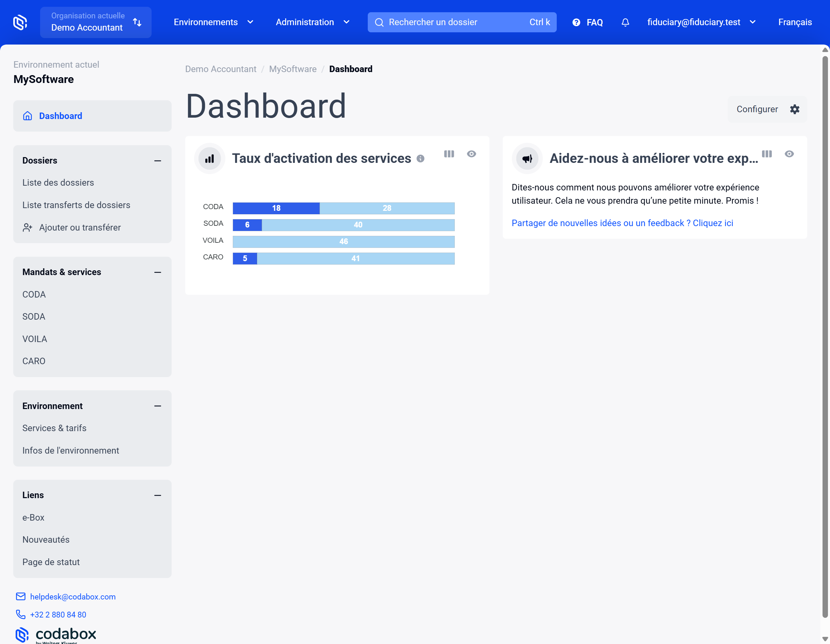Select Dashboard in the sidebar
The image size is (830, 644).
click(x=60, y=116)
